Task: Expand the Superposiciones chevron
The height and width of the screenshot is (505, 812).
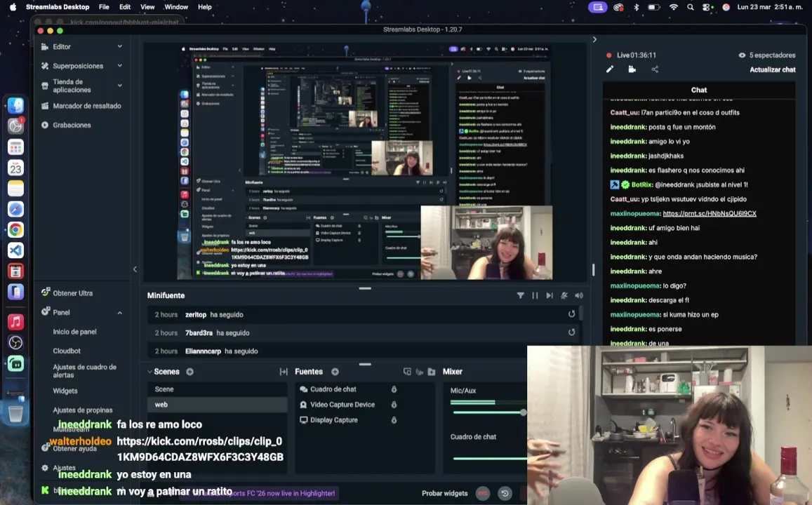Action: tap(119, 66)
